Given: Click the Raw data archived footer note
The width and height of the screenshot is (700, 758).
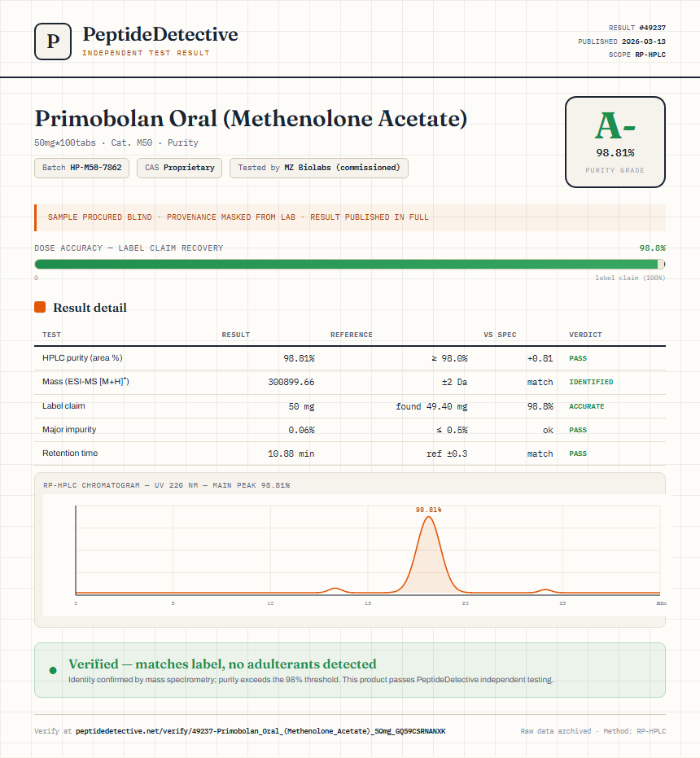Looking at the screenshot, I should point(593,731).
